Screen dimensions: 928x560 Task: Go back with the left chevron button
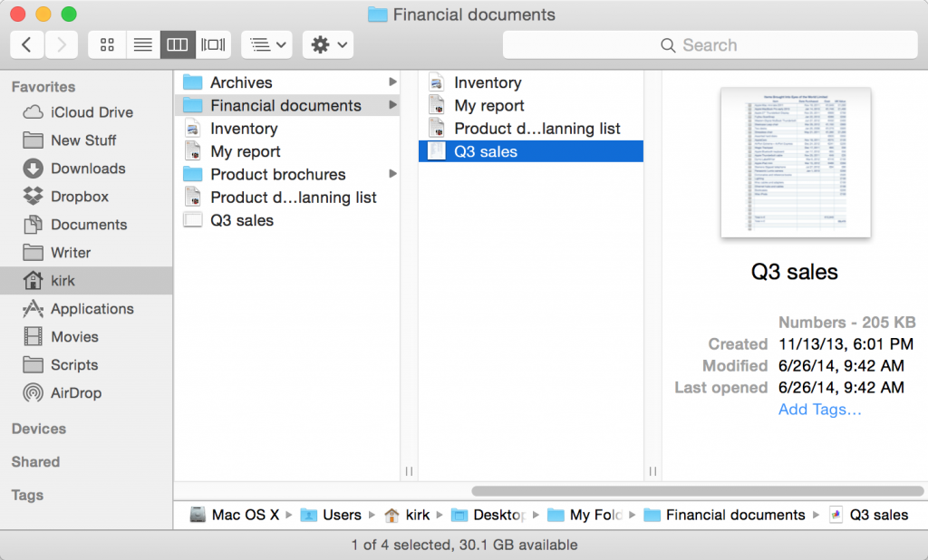tap(26, 45)
